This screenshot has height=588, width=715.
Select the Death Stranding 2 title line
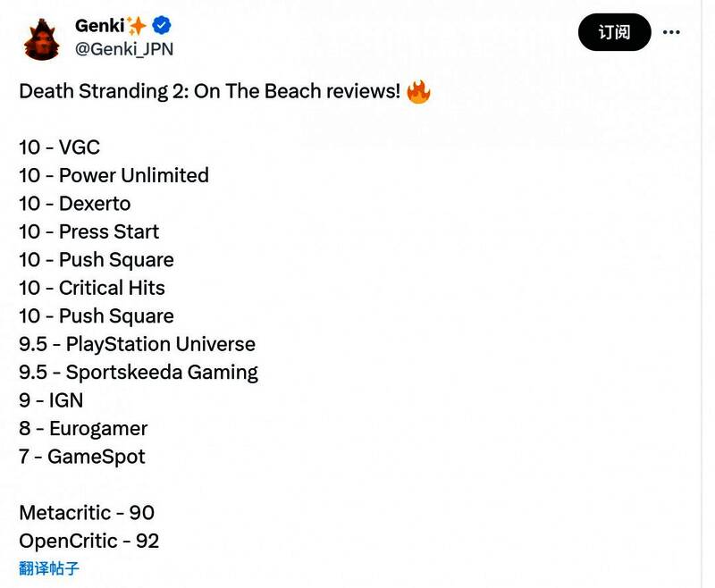coord(209,91)
